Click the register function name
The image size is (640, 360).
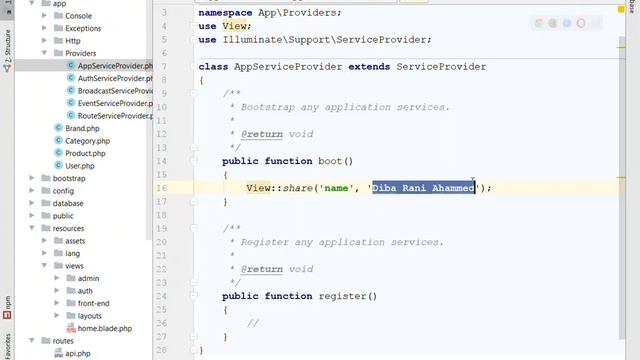342,296
